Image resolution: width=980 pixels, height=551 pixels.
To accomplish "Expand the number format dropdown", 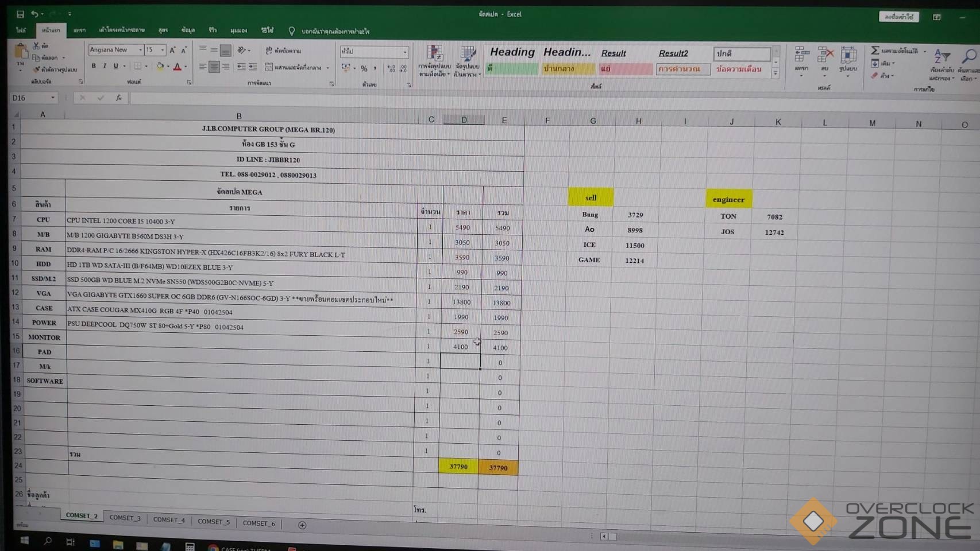I will pyautogui.click(x=405, y=52).
